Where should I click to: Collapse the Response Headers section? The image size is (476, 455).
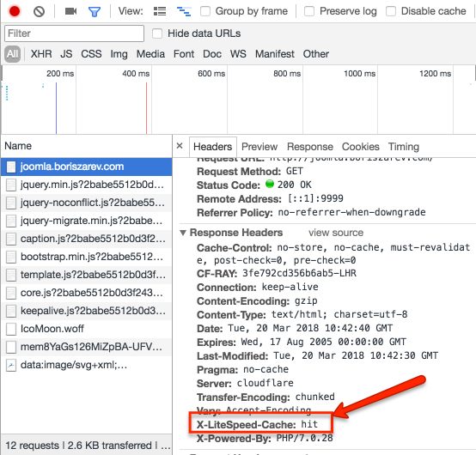183,233
